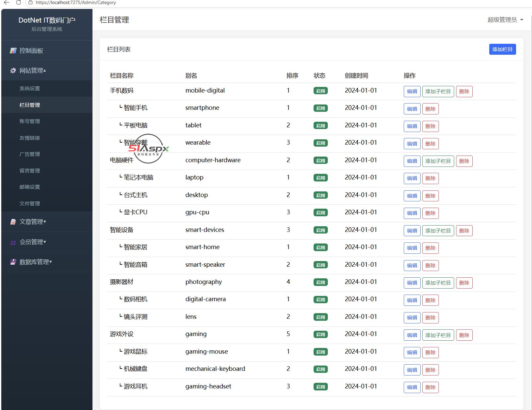Click the 添加栏目 button

(502, 49)
